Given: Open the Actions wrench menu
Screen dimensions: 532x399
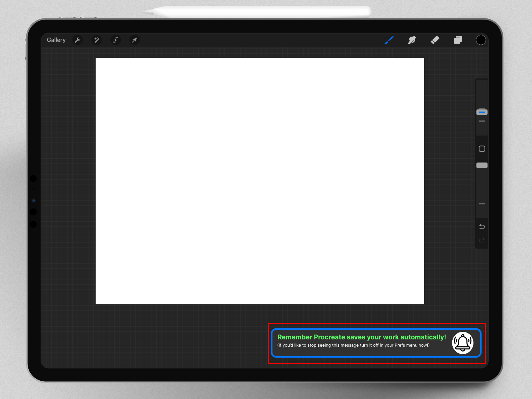Looking at the screenshot, I should point(78,40).
